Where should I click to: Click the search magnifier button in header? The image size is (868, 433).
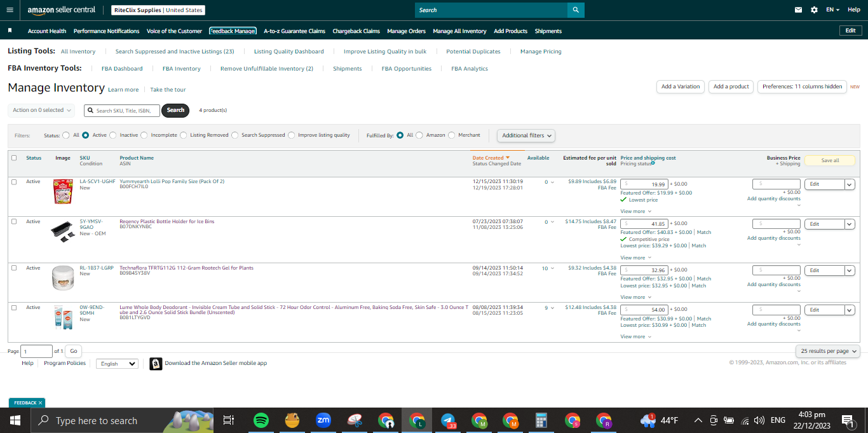click(x=576, y=10)
